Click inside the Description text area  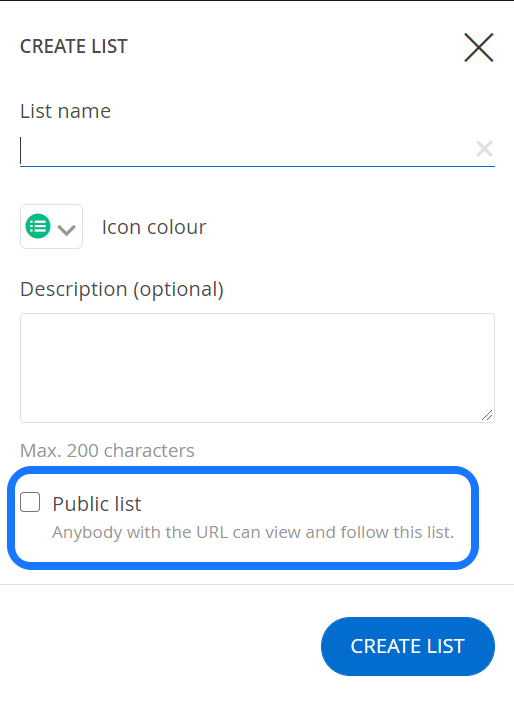click(257, 368)
